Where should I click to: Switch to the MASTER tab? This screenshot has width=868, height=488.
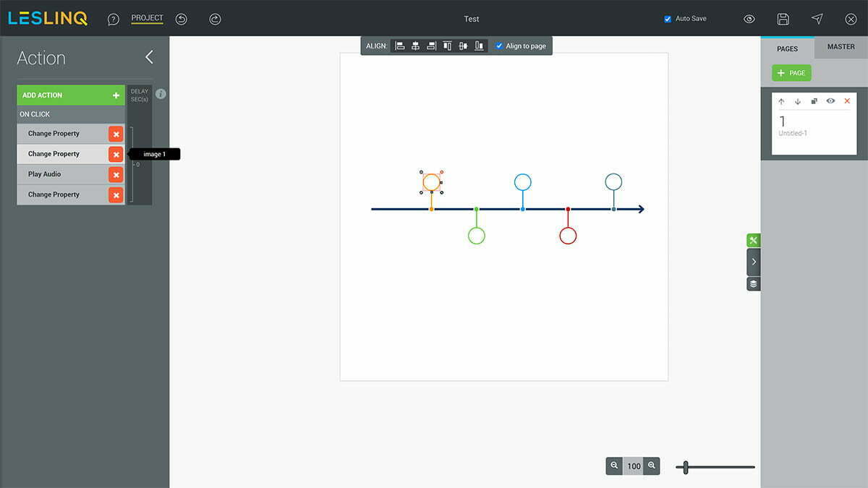pos(841,47)
